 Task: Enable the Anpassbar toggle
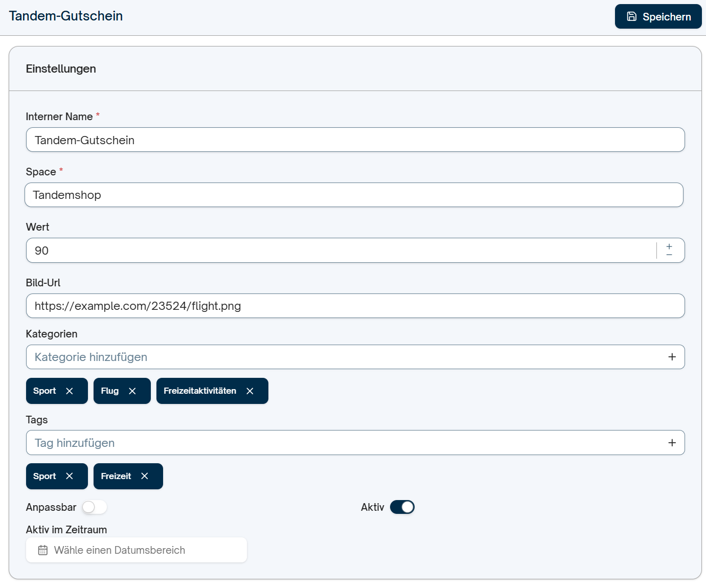94,507
